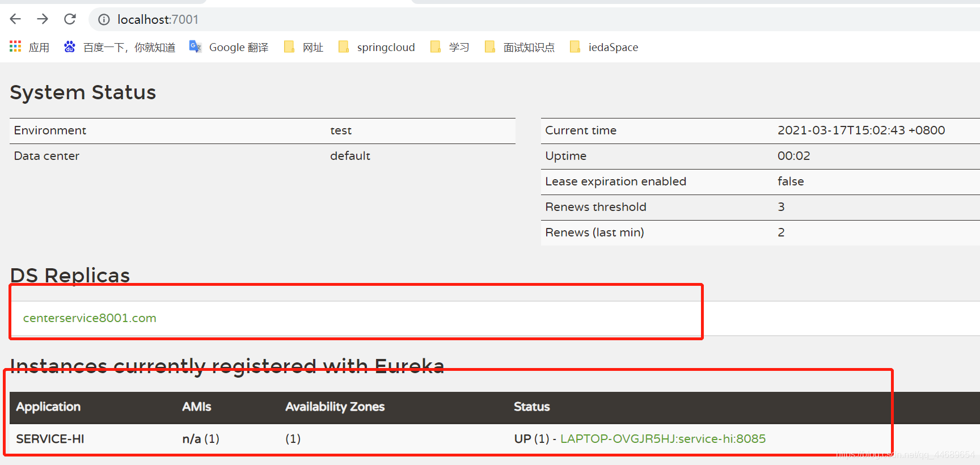Select the Environment value test
The width and height of the screenshot is (980, 465).
[341, 130]
